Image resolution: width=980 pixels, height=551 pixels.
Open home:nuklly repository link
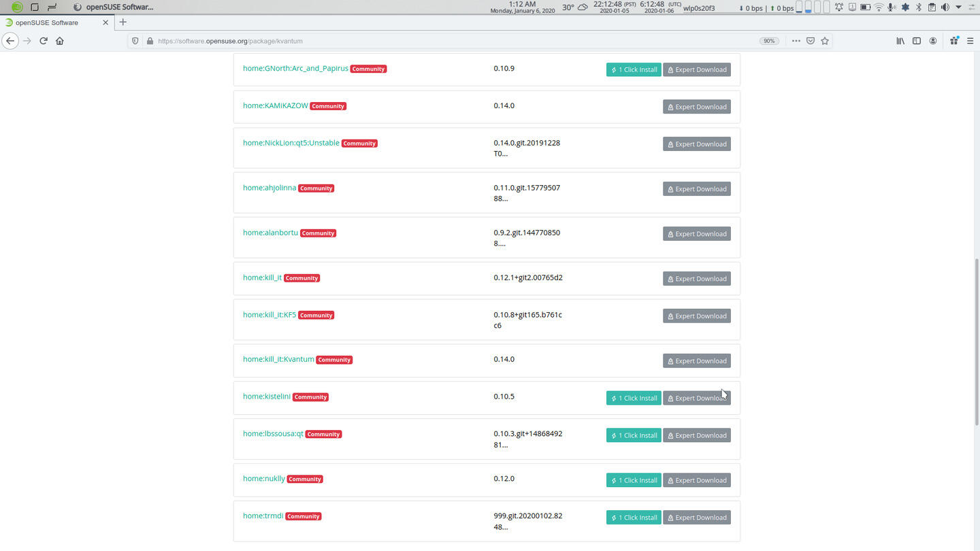pos(264,478)
